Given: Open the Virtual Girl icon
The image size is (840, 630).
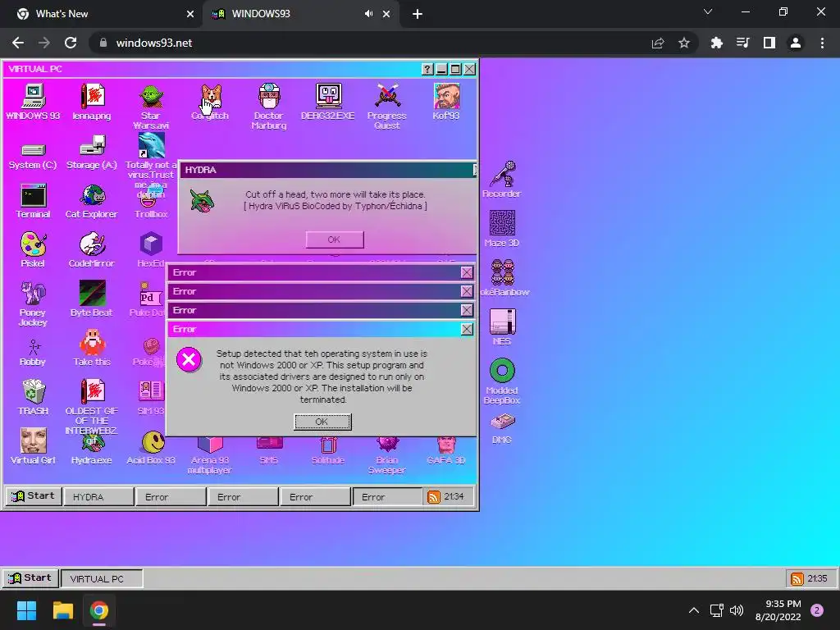Looking at the screenshot, I should coord(33,441).
